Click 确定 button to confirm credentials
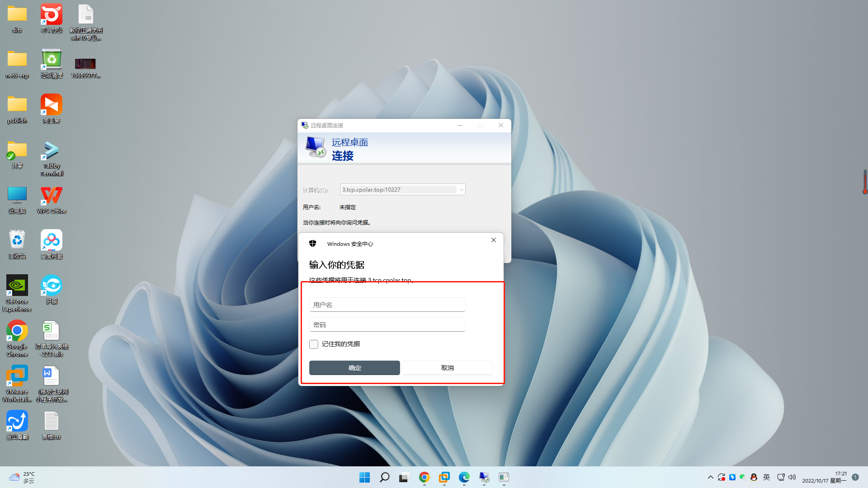Screen dimensions: 868x488 pos(355,368)
